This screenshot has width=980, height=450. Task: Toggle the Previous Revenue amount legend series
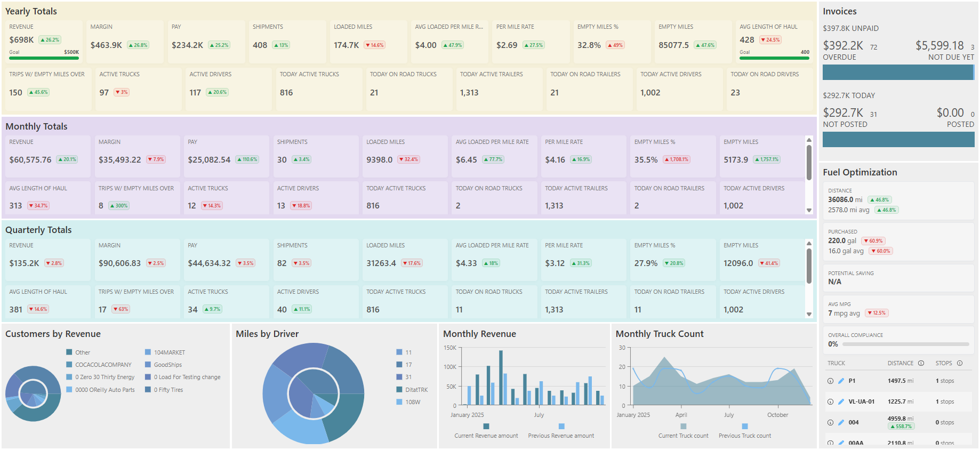point(561,431)
